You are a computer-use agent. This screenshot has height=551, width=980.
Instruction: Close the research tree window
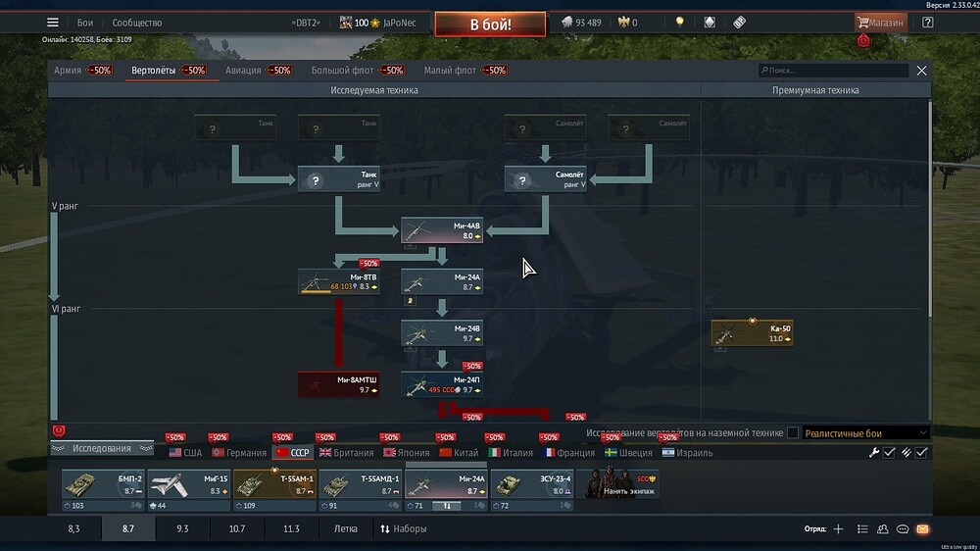921,71
